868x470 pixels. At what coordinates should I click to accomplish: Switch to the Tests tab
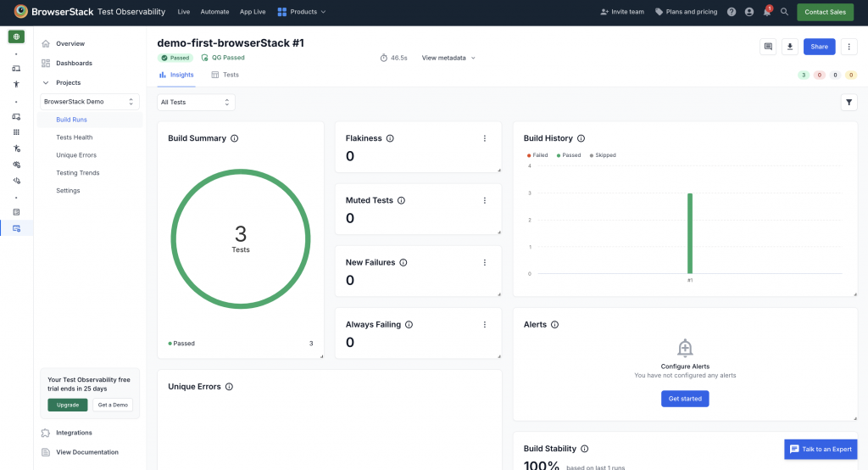point(225,75)
